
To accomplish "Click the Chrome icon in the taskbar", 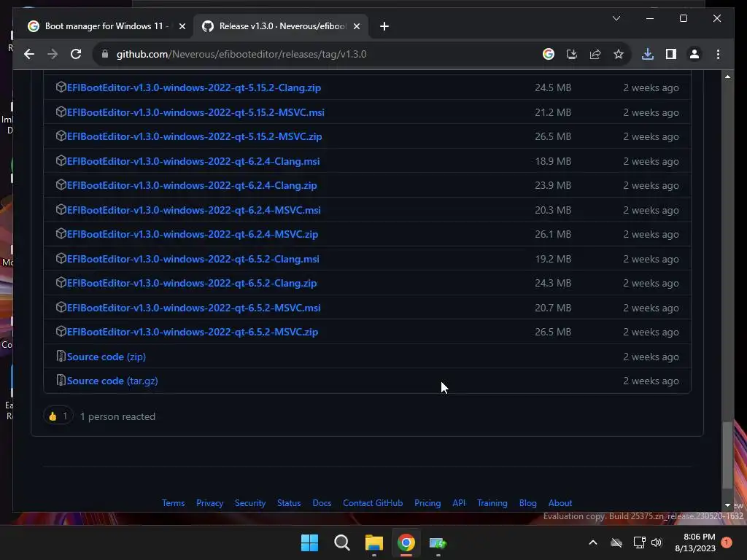I will point(406,542).
